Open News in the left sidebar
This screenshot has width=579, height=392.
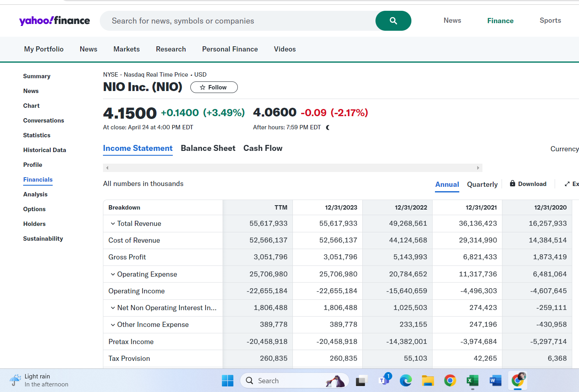31,91
